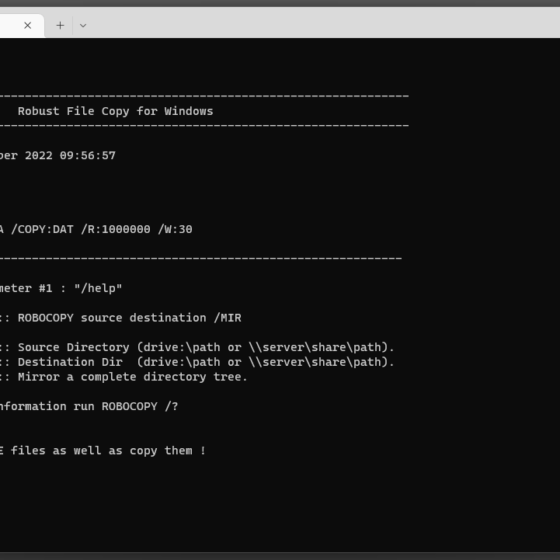Click the /R:1000000 retry option text
The width and height of the screenshot is (560, 560).
[116, 229]
